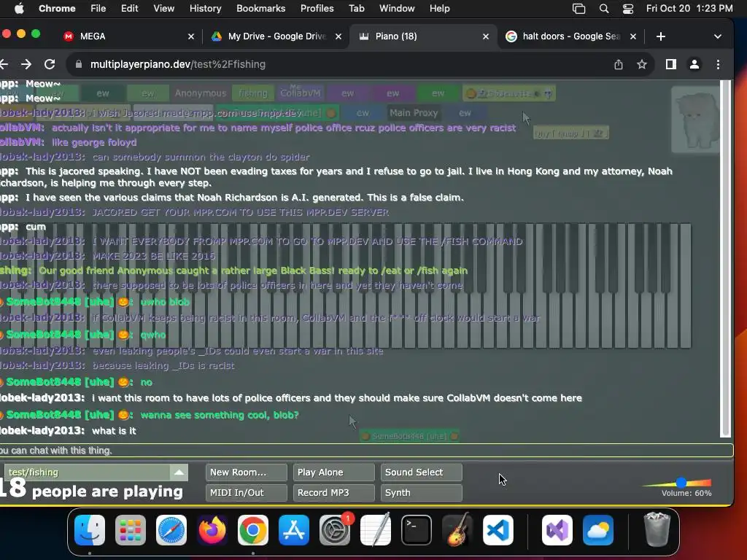Screen dimensions: 747x560
Task: Click the Main Proxy participant tag
Action: [414, 113]
